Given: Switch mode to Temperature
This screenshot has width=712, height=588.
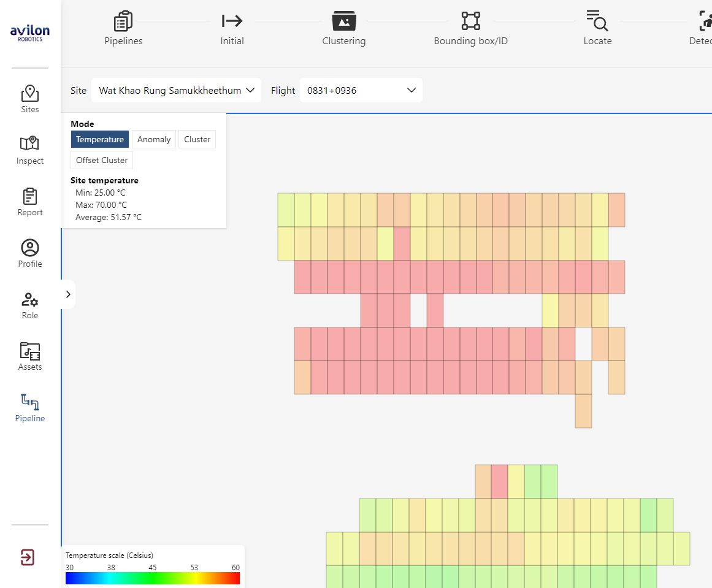Looking at the screenshot, I should 100,139.
